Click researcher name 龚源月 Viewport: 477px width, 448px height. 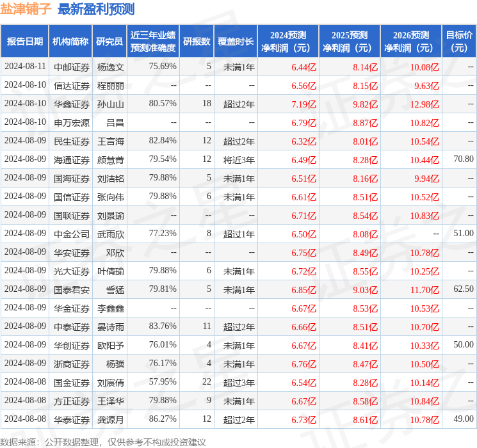pos(110,420)
